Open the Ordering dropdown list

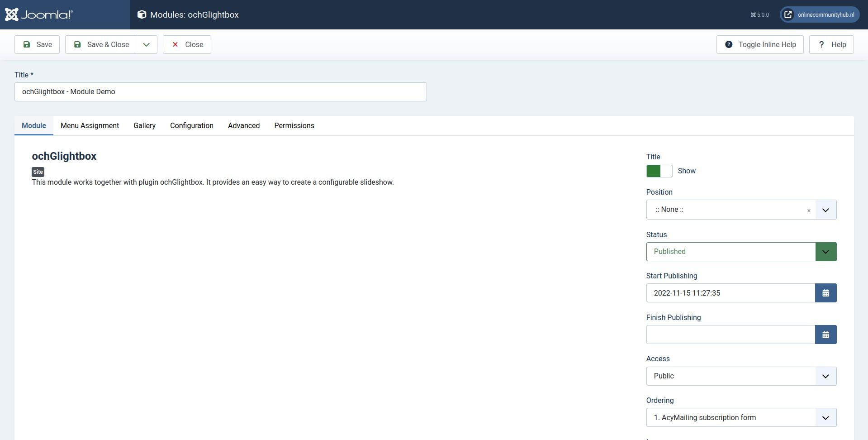click(741, 417)
